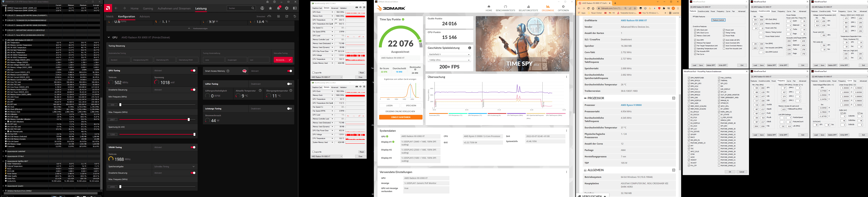Collapse GPU section chevron in Radeon Software

click(109, 37)
